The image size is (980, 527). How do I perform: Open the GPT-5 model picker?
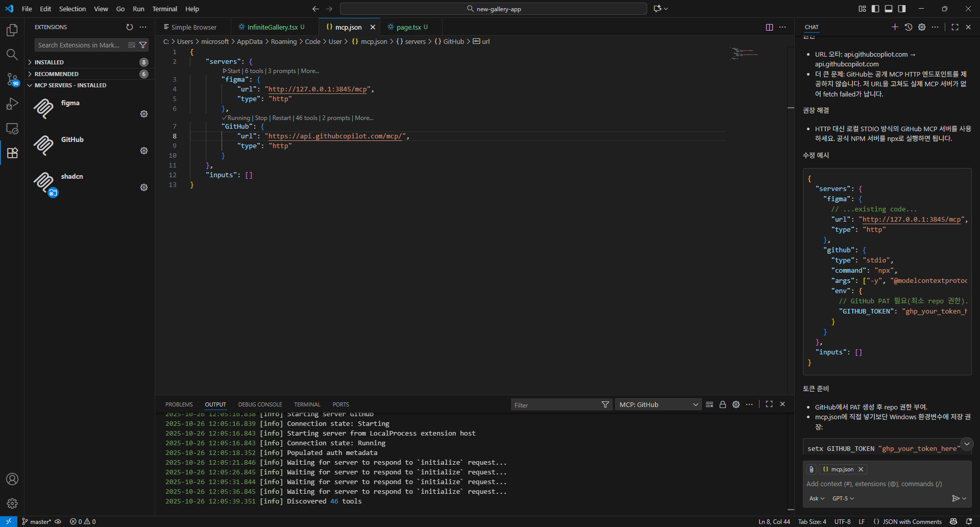click(x=843, y=498)
